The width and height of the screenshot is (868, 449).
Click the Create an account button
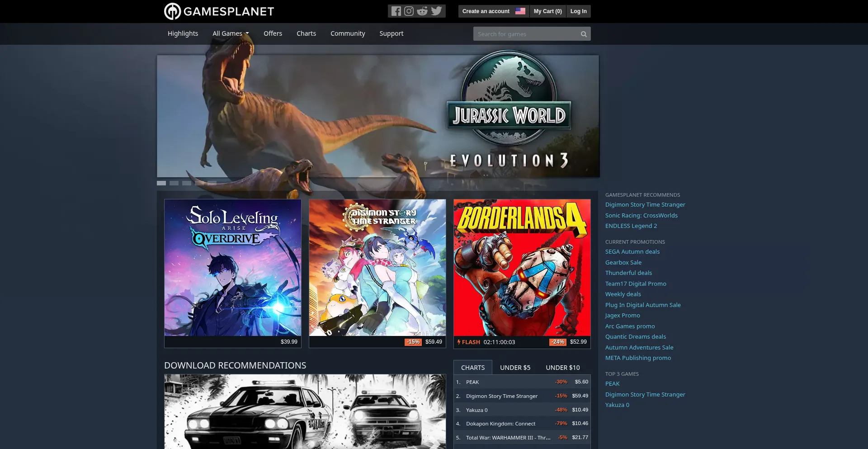(x=486, y=11)
